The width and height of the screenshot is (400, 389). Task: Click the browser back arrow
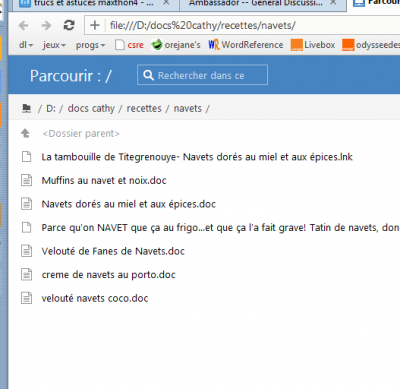pyautogui.click(x=23, y=25)
